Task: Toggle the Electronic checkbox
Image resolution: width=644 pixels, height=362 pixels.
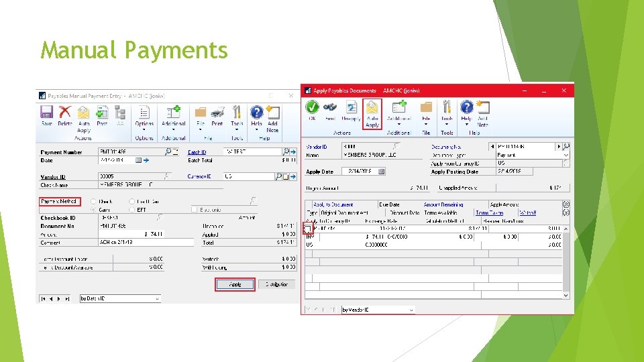Action: (x=195, y=210)
